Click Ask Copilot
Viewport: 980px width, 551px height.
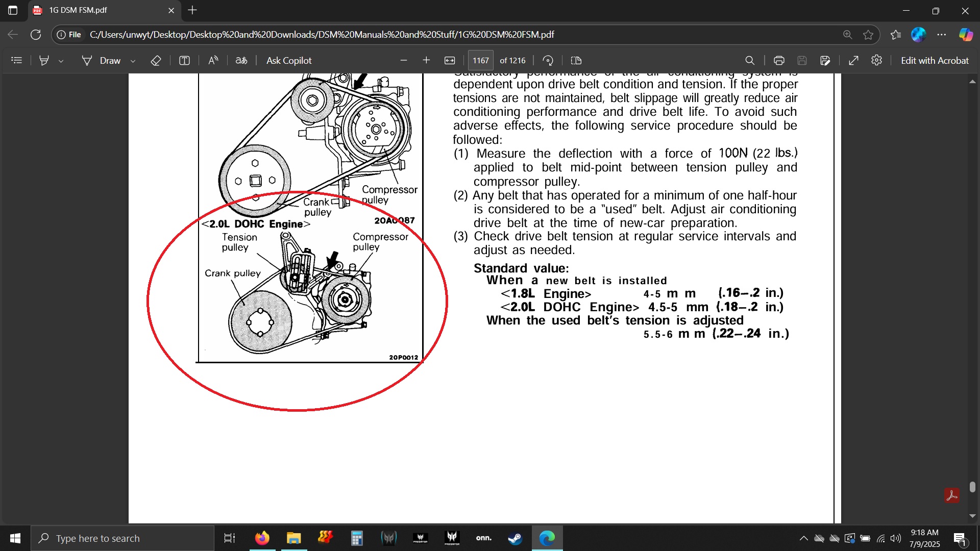[289, 60]
